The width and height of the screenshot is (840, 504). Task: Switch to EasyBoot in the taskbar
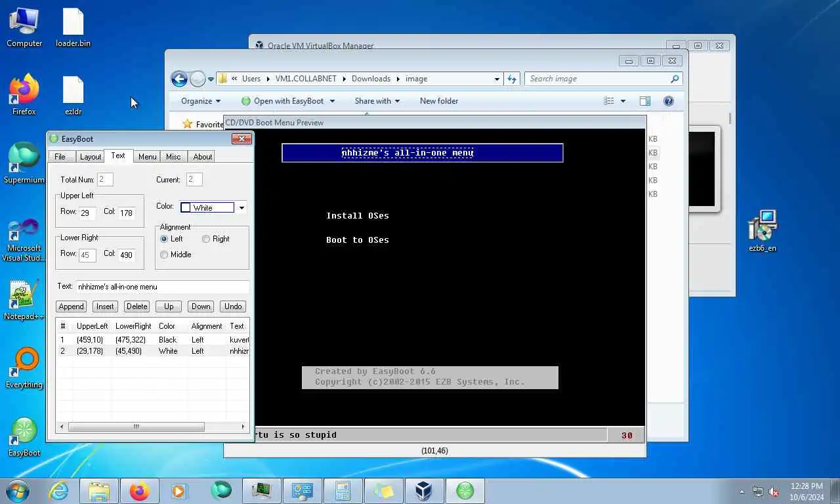point(465,491)
